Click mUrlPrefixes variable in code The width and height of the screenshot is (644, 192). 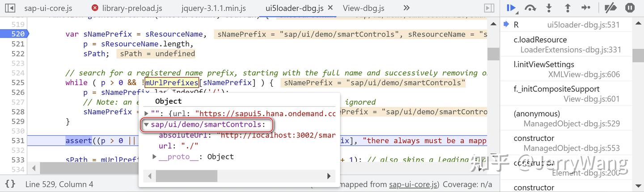click(x=172, y=82)
